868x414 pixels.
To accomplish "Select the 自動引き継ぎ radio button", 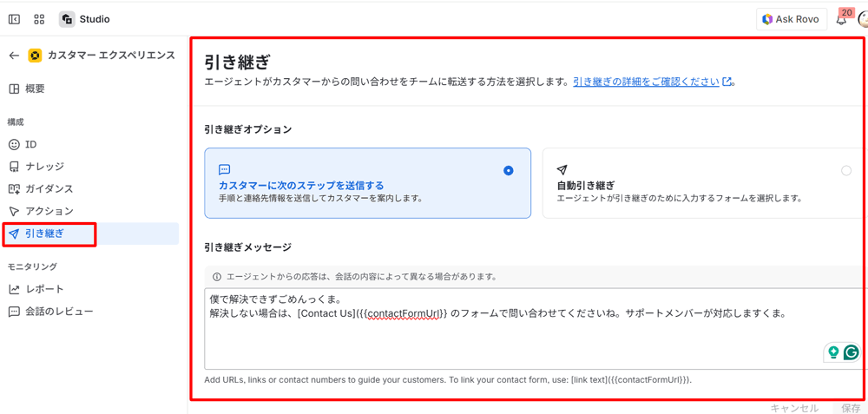I will tap(845, 170).
